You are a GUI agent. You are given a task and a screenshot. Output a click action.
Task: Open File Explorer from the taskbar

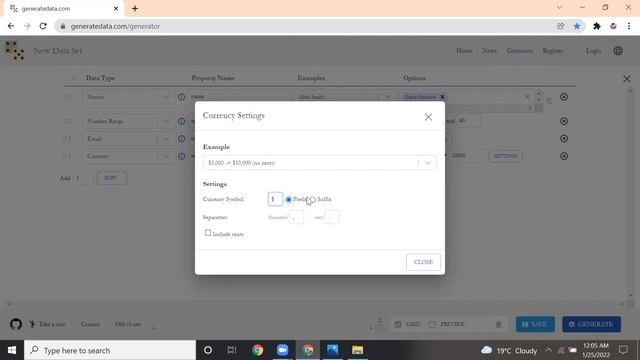[x=358, y=350]
